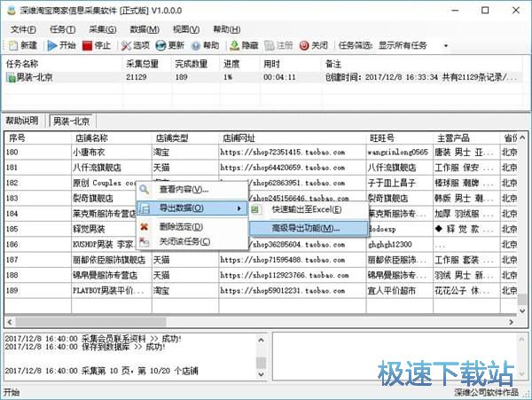Screen dimensions: 532x400
Task: Open the 任务(T) menu
Action: tap(62, 29)
